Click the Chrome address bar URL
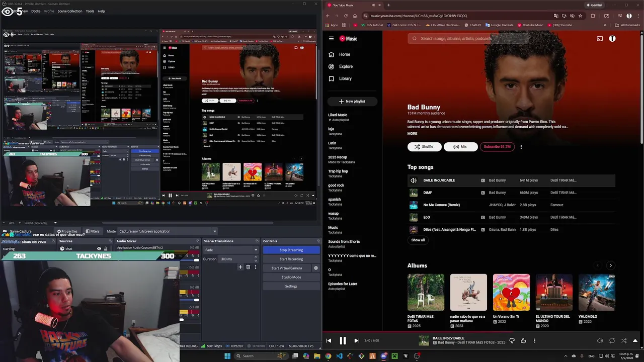Screen dimensions: 644x362 tap(419, 16)
